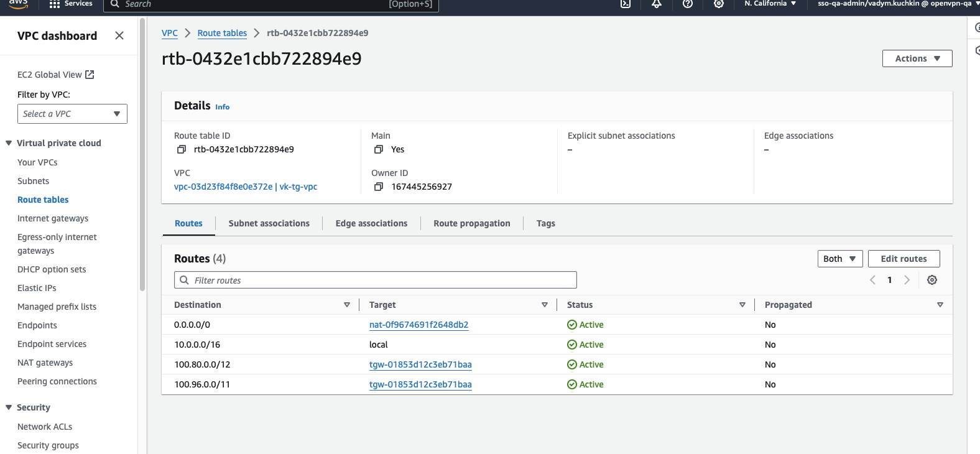Screen dimensions: 980x454
Task: Switch to the Route propagation tab
Action: [x=471, y=223]
